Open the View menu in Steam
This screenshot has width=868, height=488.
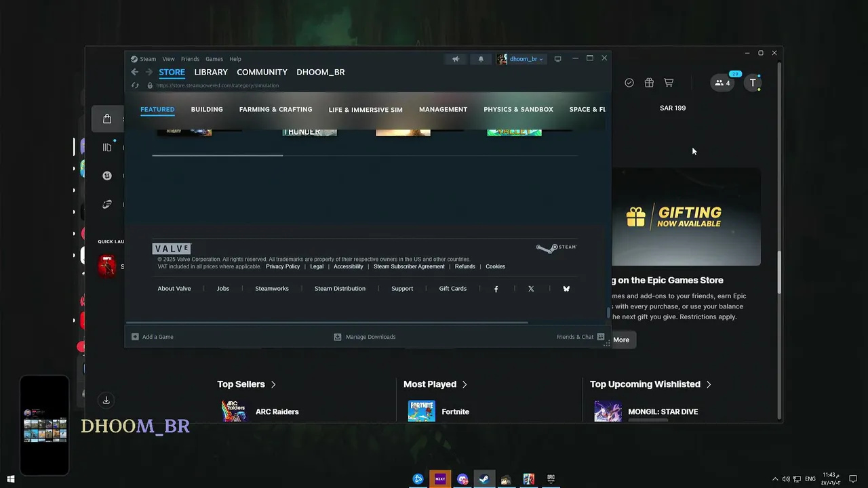[168, 59]
